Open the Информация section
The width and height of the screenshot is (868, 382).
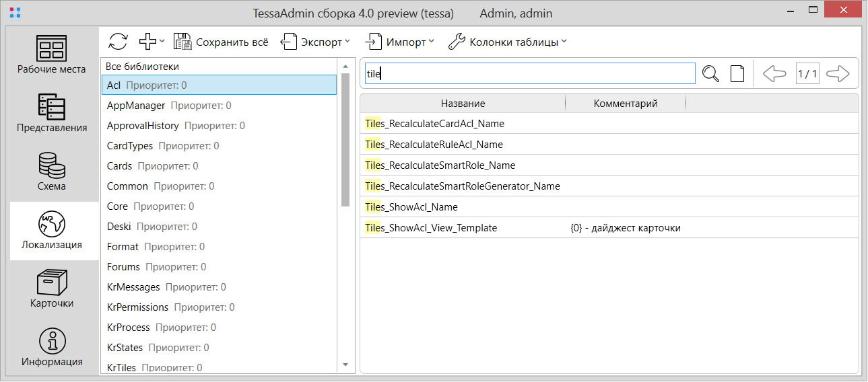[52, 348]
